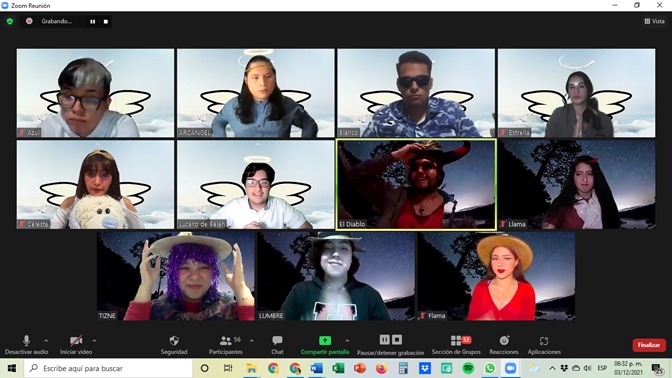
Task: Expand video options arrow beside Iniciar video
Action: coord(94,341)
